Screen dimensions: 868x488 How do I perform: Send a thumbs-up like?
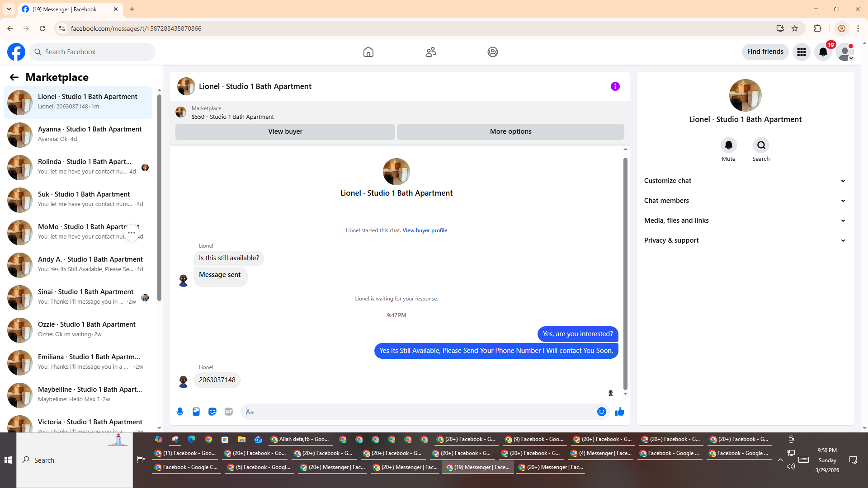tap(620, 412)
